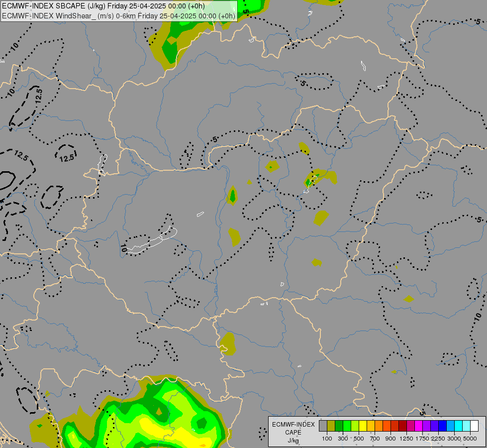The height and width of the screenshot is (448, 487).
Task: Select the yellow-green legend swatch
Action: point(355,426)
